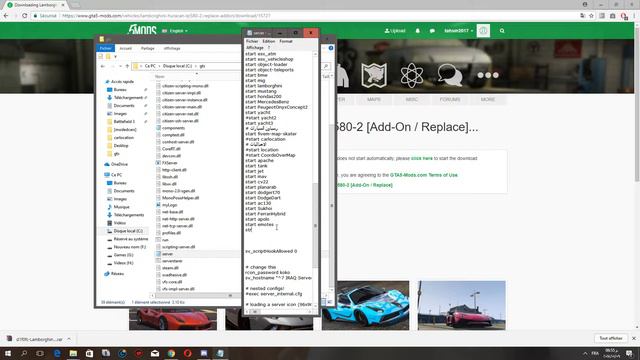Open Fichier tab in Explorer ribbon
Screen dimensions: 640x360
point(105,48)
